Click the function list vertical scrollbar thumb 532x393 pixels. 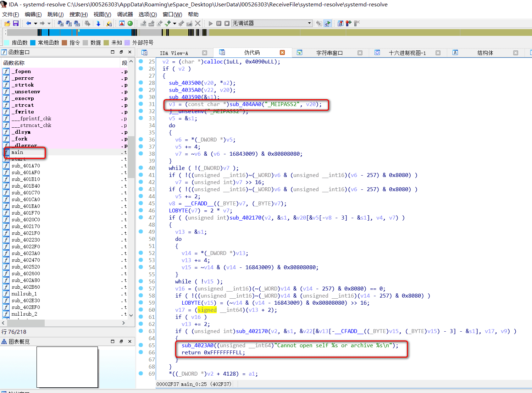[131, 156]
